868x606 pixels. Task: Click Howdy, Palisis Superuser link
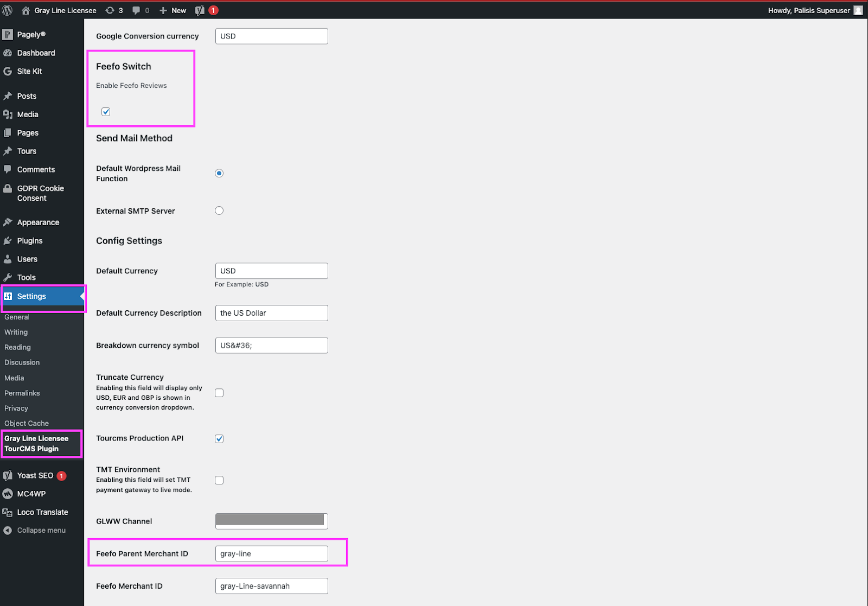click(809, 10)
